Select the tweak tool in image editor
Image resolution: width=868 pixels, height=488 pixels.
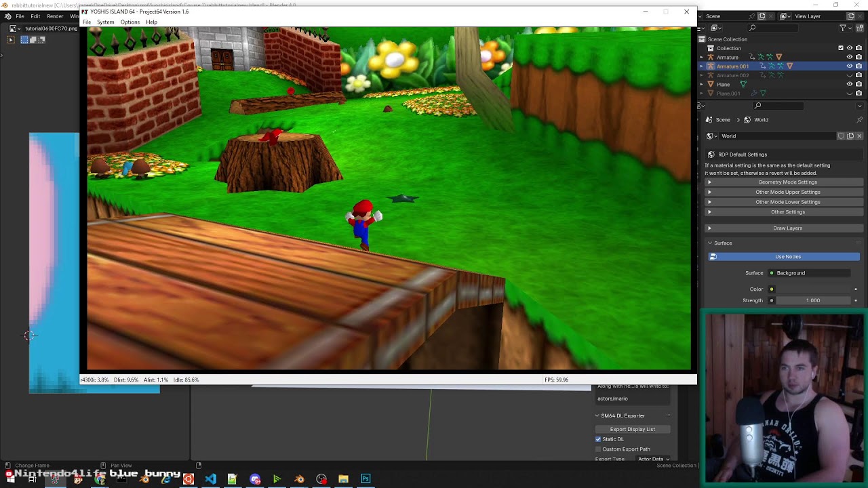(x=10, y=40)
